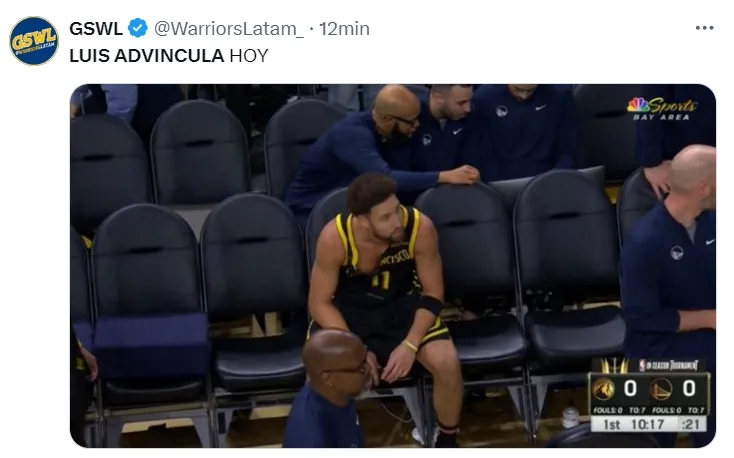734x458 pixels.
Task: Click the folded blue towel on the chair
Action: pos(151,338)
